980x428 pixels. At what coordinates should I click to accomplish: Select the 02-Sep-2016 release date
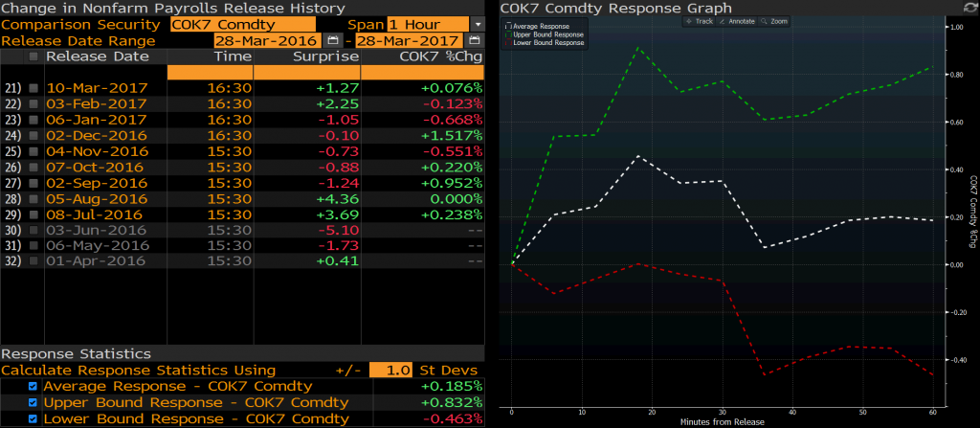(97, 183)
